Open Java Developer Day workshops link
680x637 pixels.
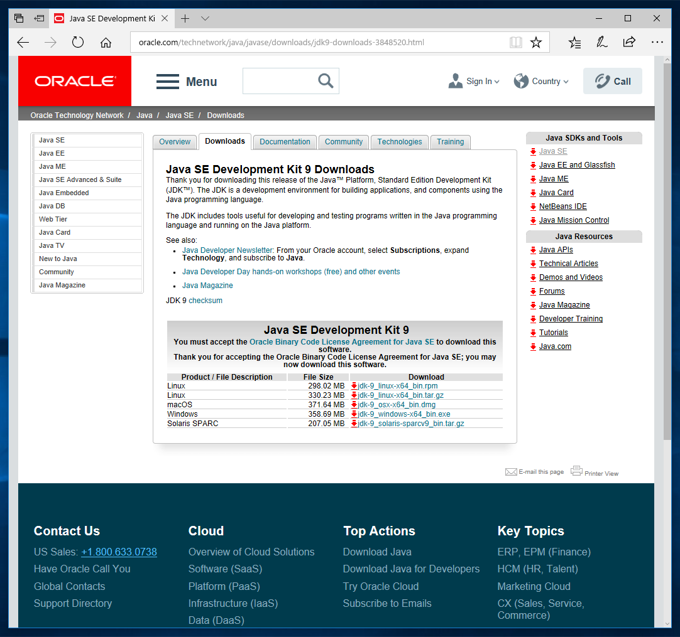pyautogui.click(x=291, y=271)
